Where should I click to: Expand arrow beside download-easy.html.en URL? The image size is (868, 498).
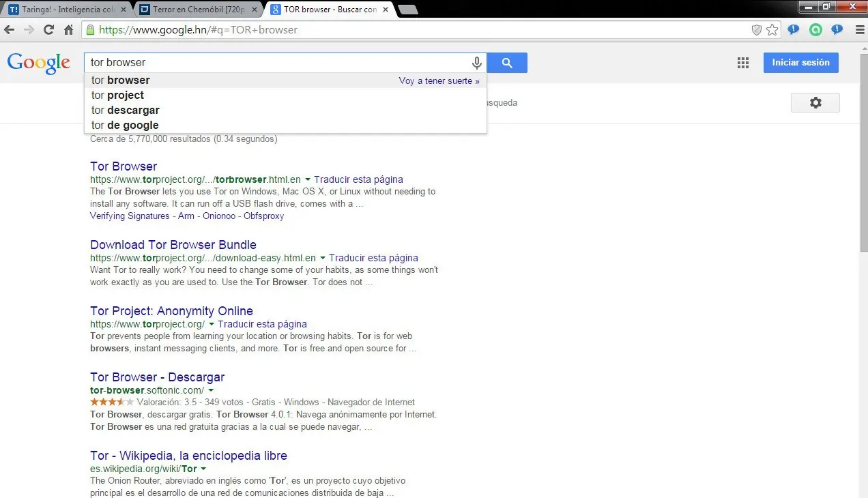(323, 259)
